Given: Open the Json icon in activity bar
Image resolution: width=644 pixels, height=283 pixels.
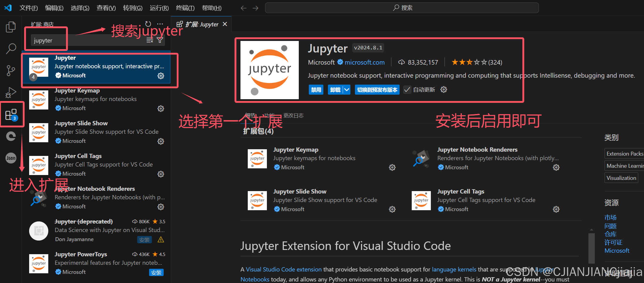Looking at the screenshot, I should (11, 158).
